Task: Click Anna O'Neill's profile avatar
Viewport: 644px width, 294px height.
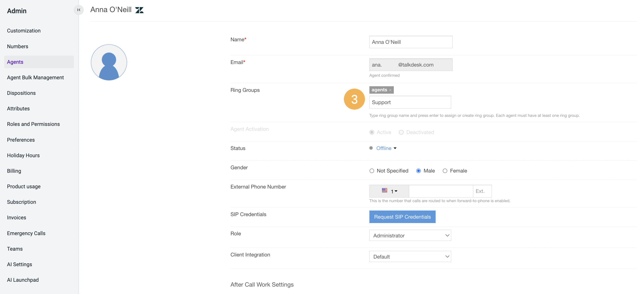Action: click(109, 62)
